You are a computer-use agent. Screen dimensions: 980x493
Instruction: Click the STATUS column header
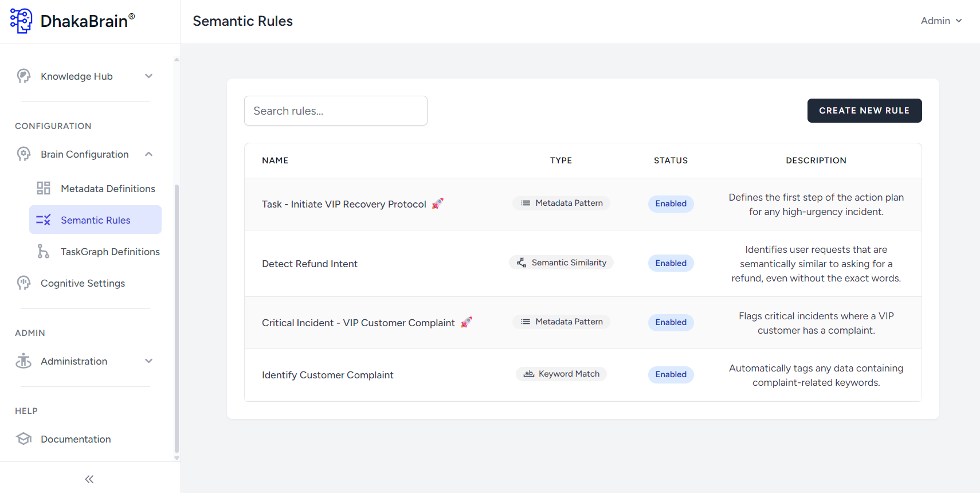point(671,161)
